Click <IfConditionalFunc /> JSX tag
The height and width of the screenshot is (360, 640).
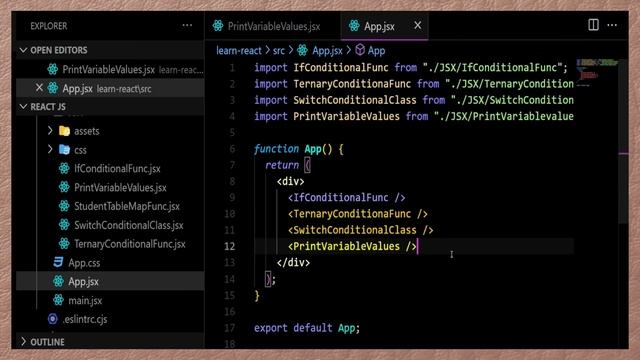pos(346,198)
